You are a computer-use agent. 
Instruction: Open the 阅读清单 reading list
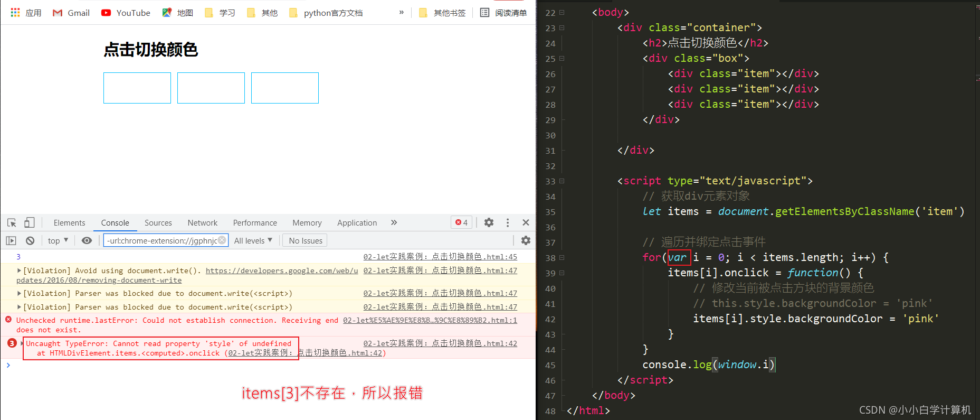tap(503, 13)
